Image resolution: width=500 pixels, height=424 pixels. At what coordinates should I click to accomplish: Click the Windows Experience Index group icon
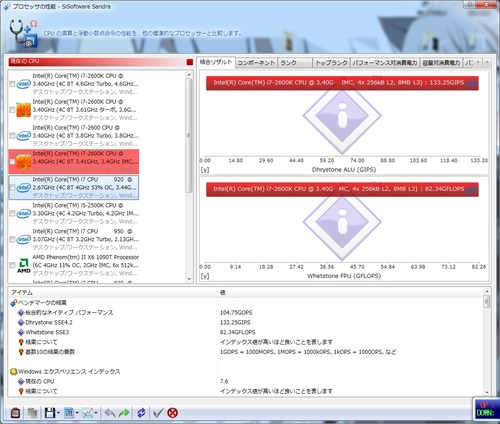(14, 372)
